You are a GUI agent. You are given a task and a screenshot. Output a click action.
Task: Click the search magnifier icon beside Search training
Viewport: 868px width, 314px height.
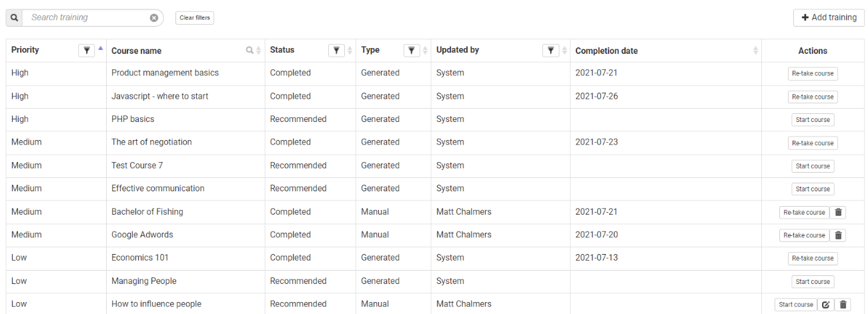[15, 18]
